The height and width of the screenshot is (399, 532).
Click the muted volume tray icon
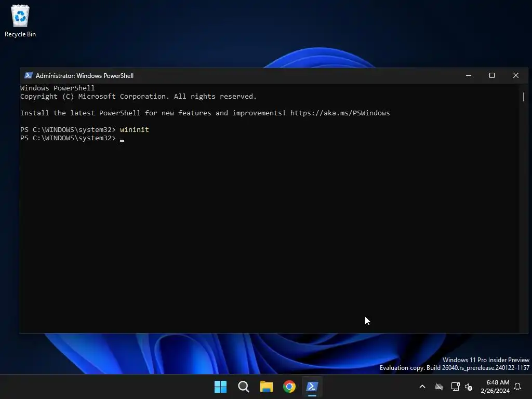[469, 387]
